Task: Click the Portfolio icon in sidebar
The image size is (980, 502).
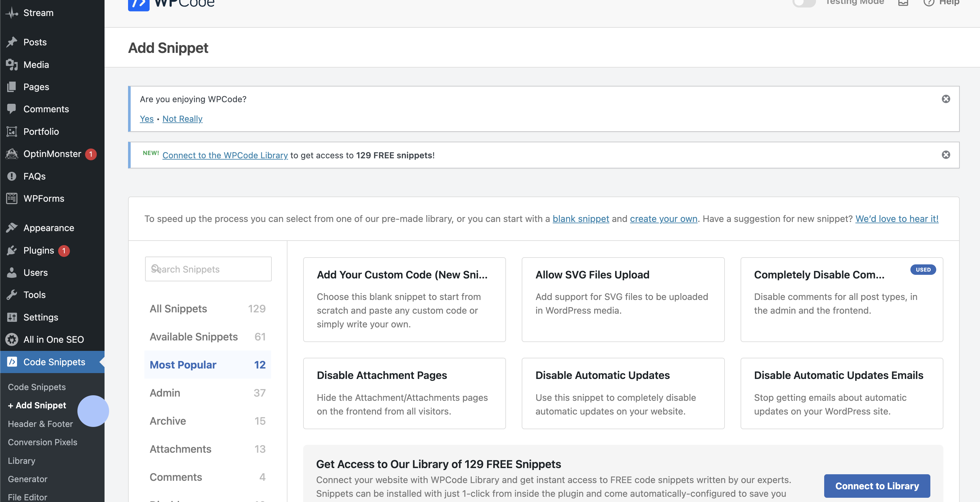Action: (x=12, y=132)
